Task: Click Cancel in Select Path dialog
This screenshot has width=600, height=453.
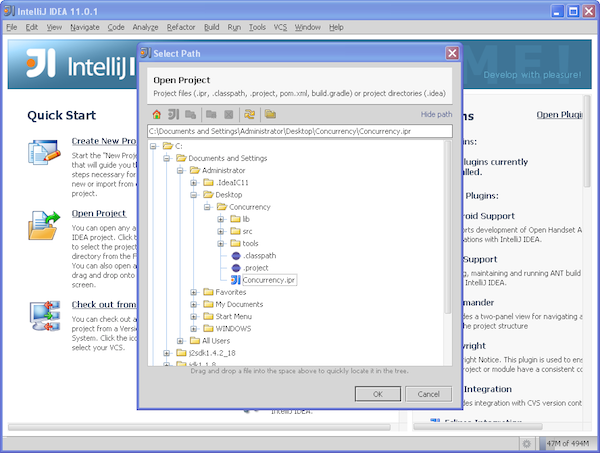Action: pos(429,394)
